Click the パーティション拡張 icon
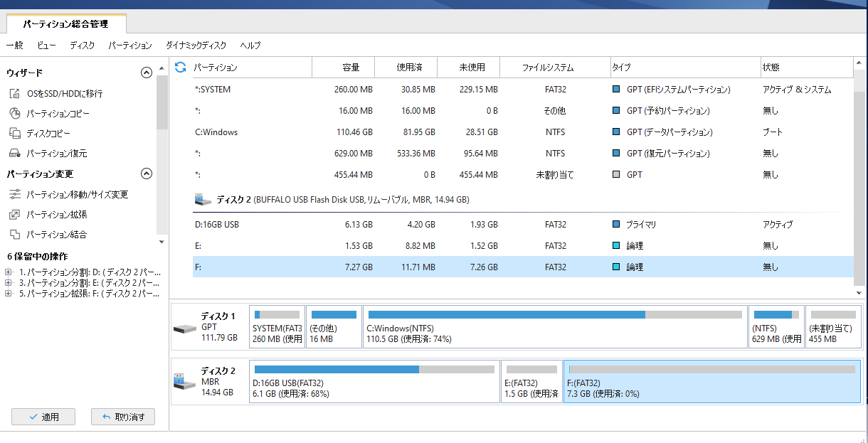Image resolution: width=868 pixels, height=443 pixels. [14, 214]
